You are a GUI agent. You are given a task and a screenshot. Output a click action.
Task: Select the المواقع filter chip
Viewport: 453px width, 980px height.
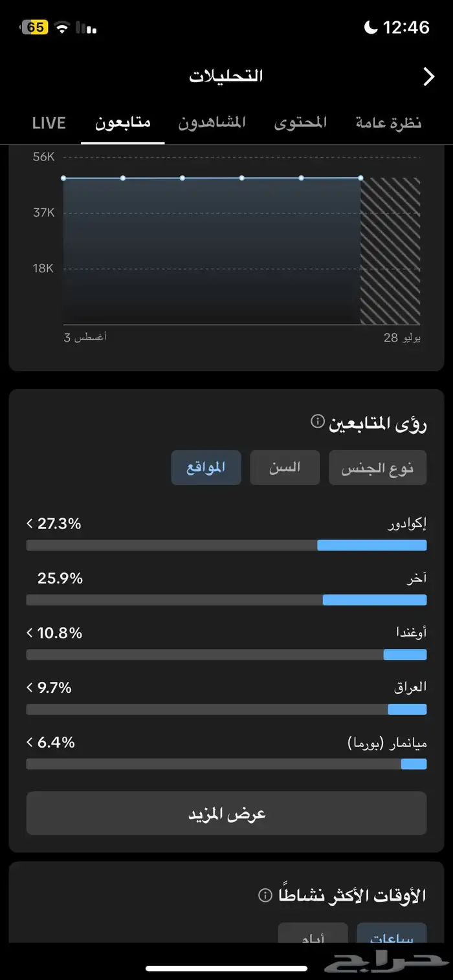(x=206, y=468)
